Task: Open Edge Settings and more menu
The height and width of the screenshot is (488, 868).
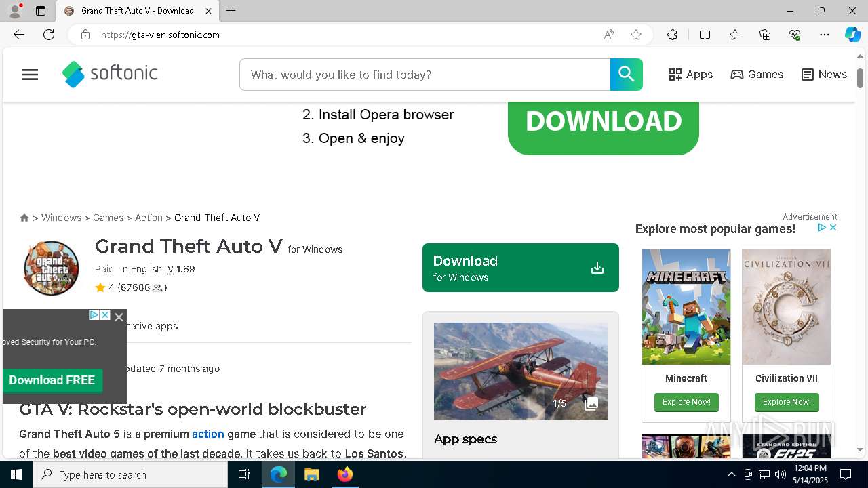Action: click(825, 35)
